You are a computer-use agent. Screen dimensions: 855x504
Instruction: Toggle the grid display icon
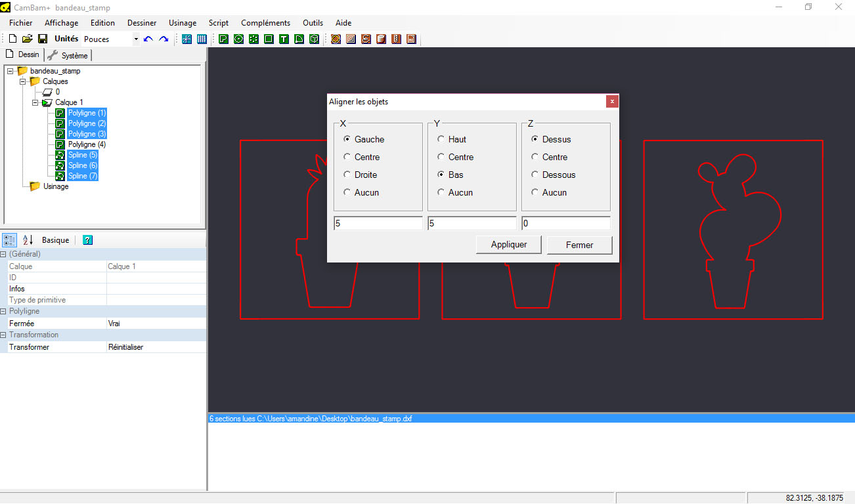click(202, 39)
